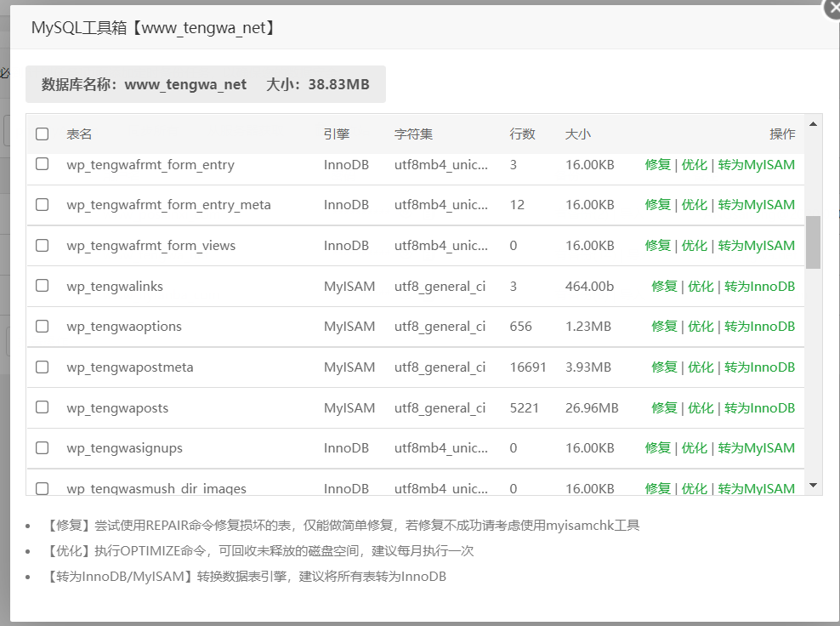Click the 大小 column header
The height and width of the screenshot is (626, 840).
pyautogui.click(x=577, y=134)
